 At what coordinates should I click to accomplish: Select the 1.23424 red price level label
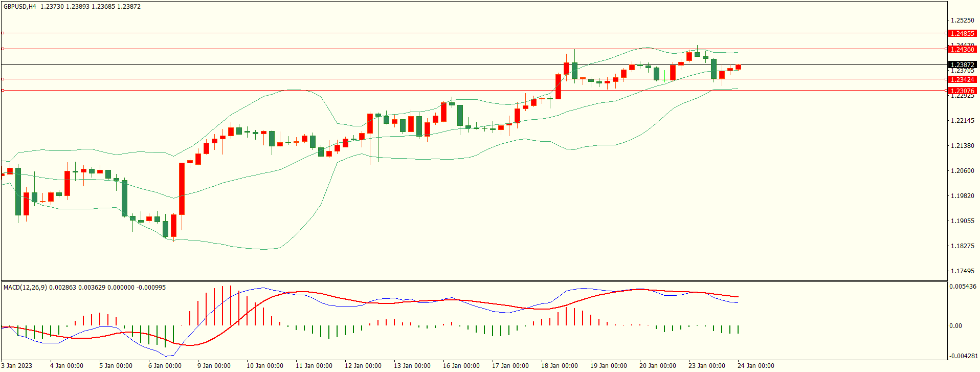[962, 80]
